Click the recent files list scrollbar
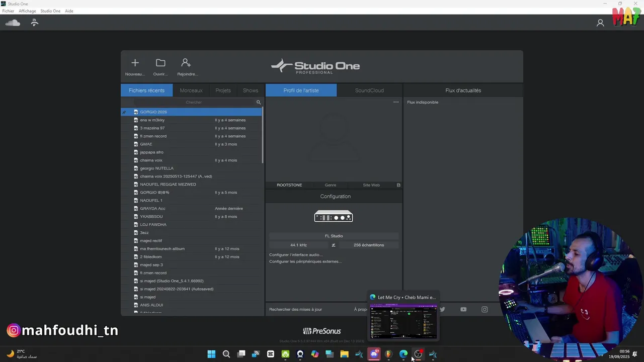Viewport: 644px width, 362px height. (263, 136)
